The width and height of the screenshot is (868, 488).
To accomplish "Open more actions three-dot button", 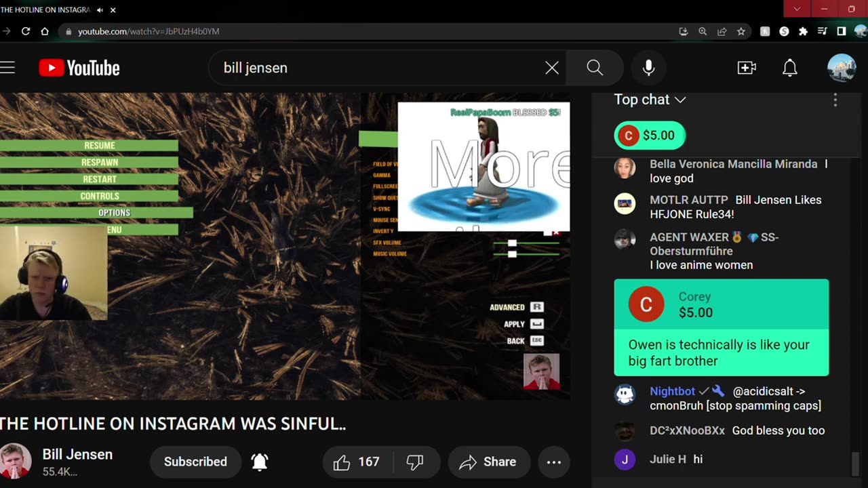I will (554, 462).
